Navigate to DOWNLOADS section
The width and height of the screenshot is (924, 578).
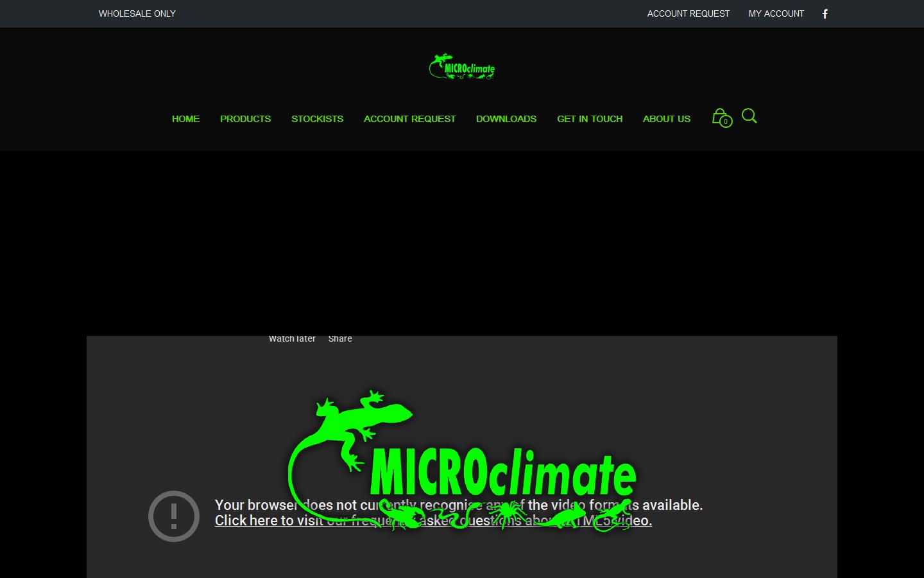point(506,119)
